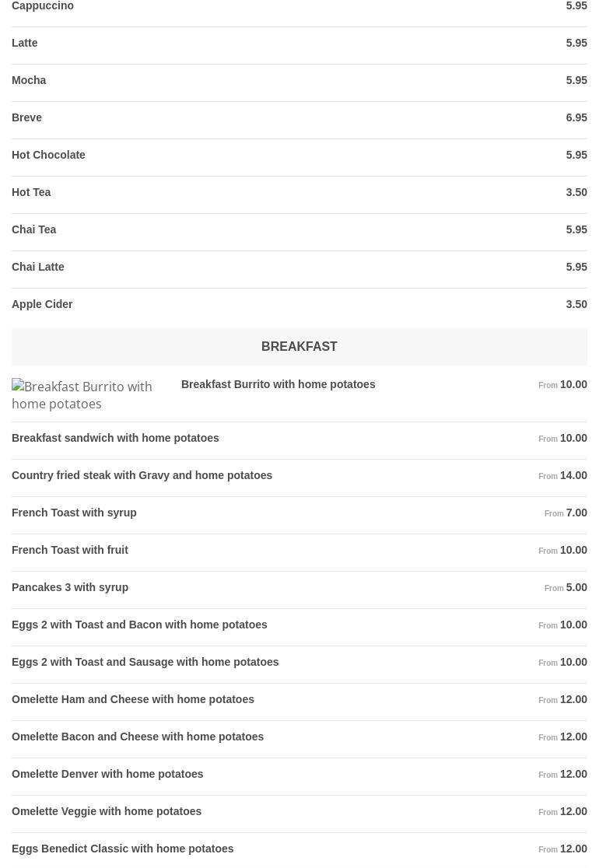
Task: Select Omelette Veggie with home potatoes
Action: pyautogui.click(x=107, y=811)
